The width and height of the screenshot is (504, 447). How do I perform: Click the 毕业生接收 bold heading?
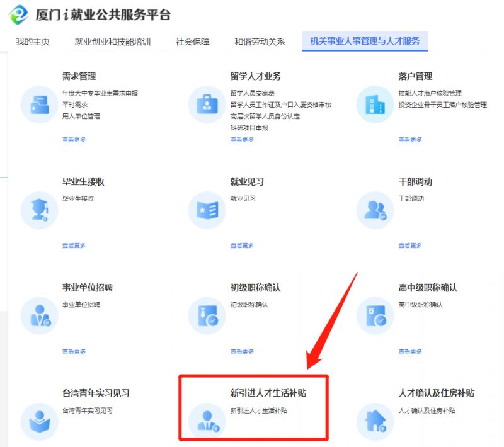[x=83, y=182]
